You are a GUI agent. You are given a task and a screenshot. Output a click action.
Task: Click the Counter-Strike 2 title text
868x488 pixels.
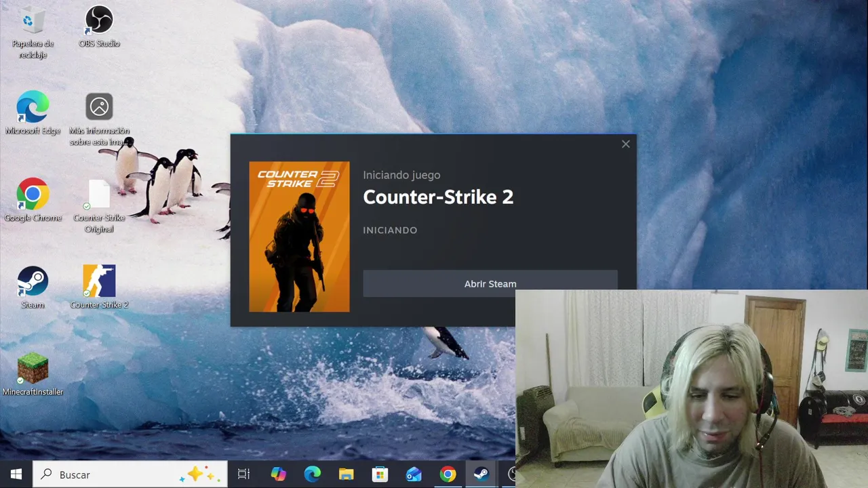(438, 197)
